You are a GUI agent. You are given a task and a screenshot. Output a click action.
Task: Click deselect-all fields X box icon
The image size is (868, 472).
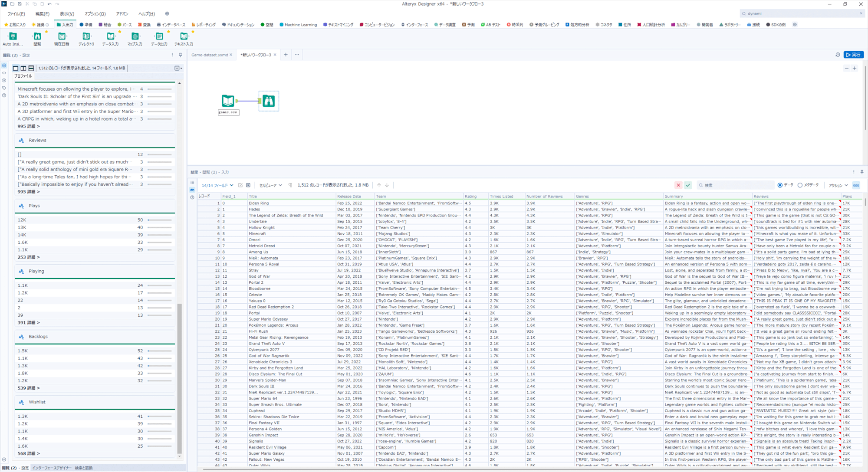tap(248, 185)
